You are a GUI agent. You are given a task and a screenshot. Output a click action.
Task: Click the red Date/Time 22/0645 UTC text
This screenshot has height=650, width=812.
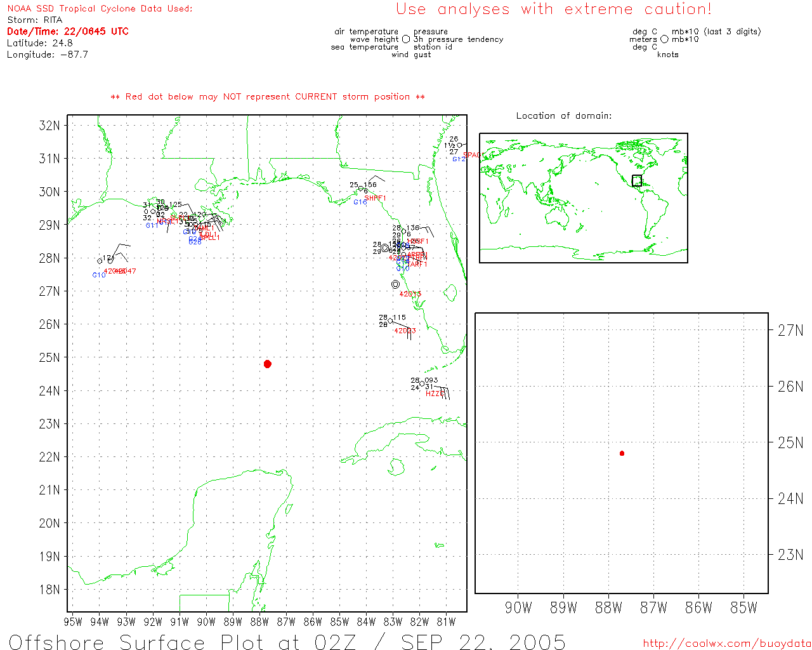68,31
